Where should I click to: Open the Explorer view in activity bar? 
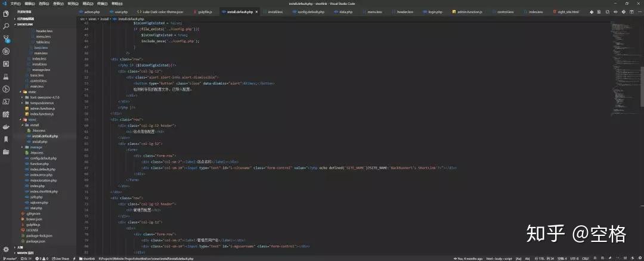[6, 14]
